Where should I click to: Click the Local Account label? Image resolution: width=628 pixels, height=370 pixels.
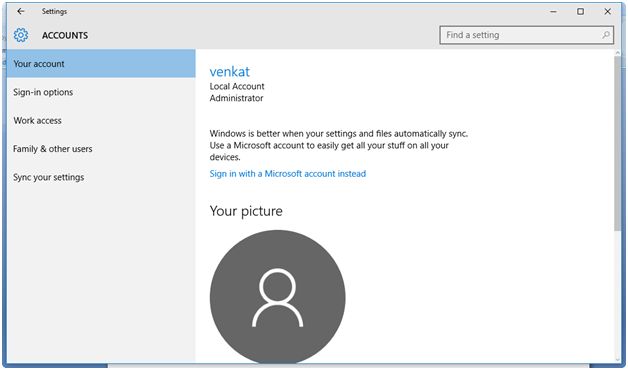click(x=237, y=86)
